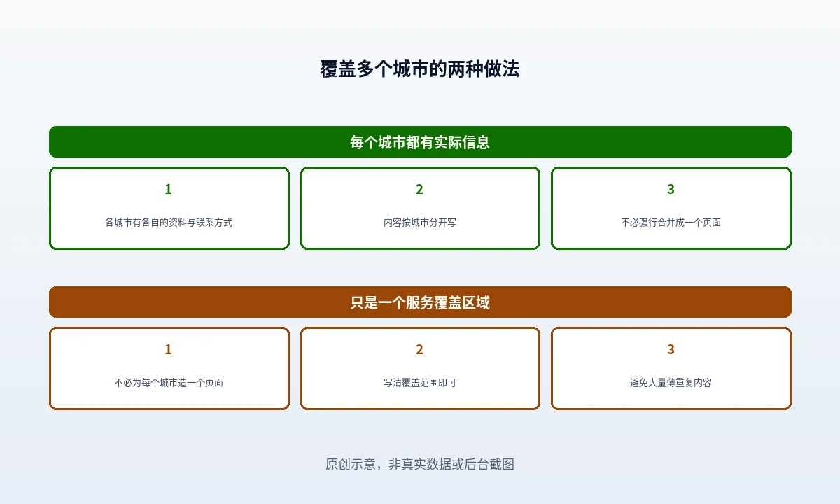The image size is (840, 504).
Task: Select the brown header 只是一个服务覆盖区域
Action: (x=420, y=302)
